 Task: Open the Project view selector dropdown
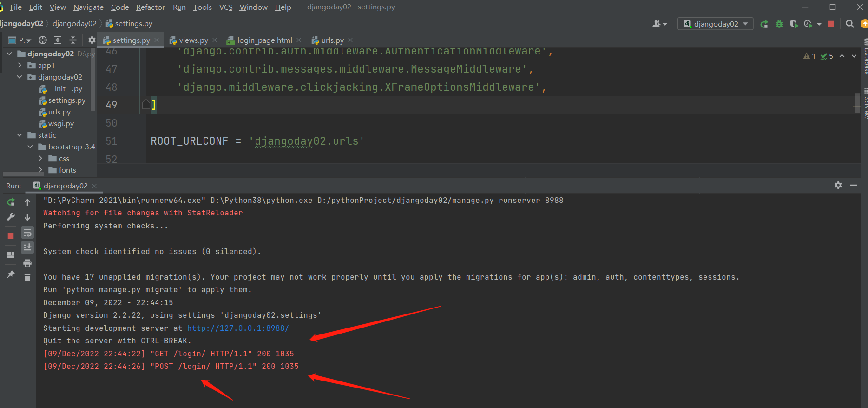point(20,40)
